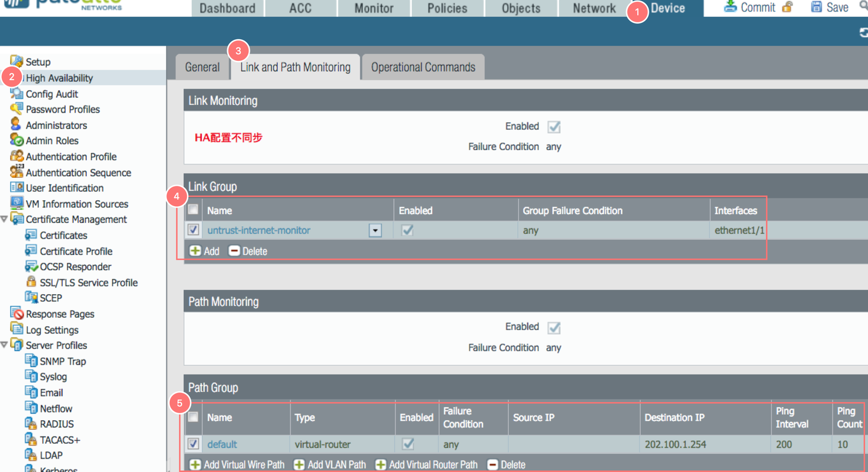Toggle the Path Monitoring Enabled checkbox
Viewport: 868px width, 472px height.
coord(554,327)
